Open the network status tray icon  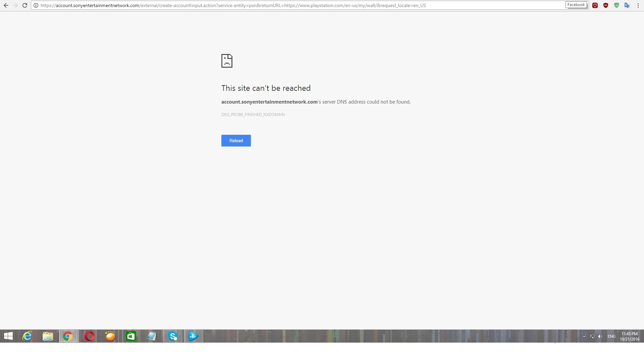(x=592, y=336)
